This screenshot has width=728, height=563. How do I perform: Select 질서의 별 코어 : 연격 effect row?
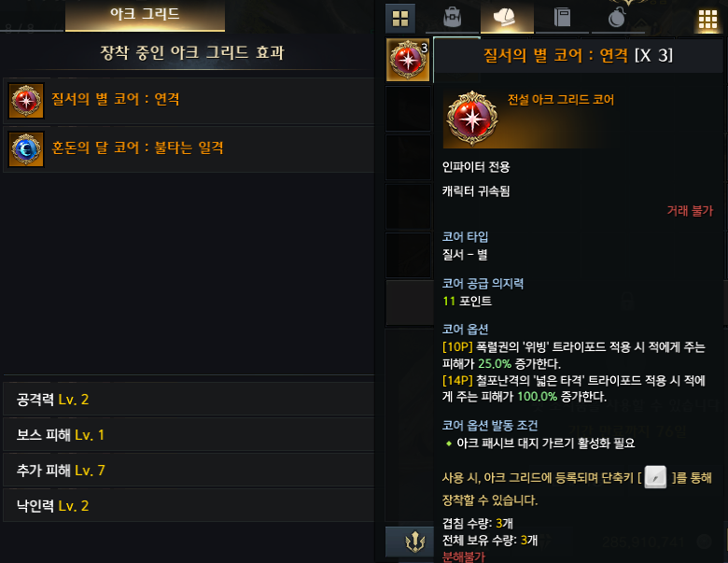(189, 101)
